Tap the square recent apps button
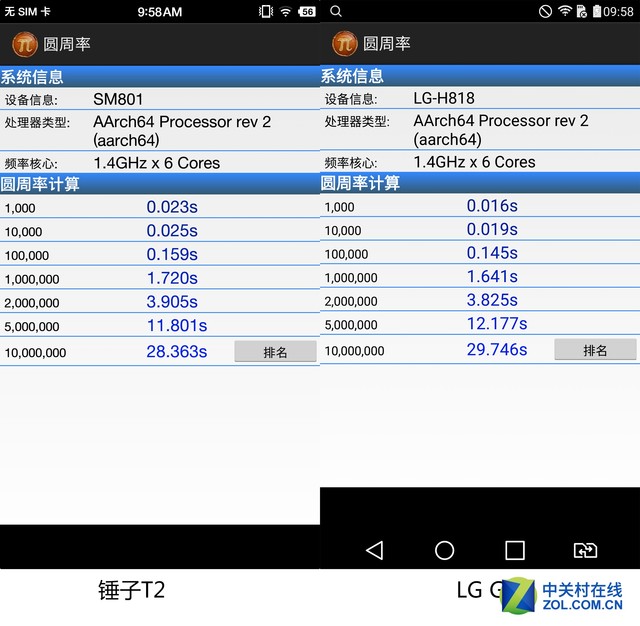Viewport: 640px width, 626px height. pyautogui.click(x=514, y=550)
